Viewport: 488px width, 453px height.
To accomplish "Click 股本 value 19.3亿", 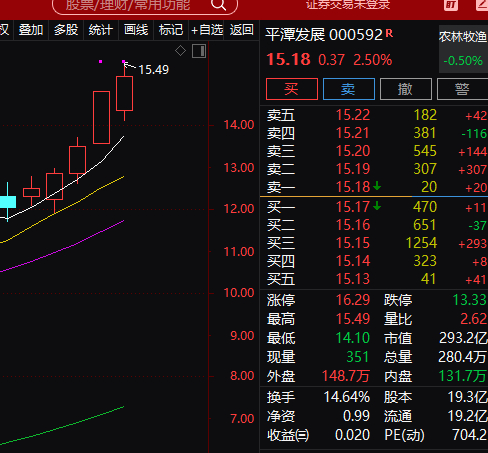I will click(468, 397).
